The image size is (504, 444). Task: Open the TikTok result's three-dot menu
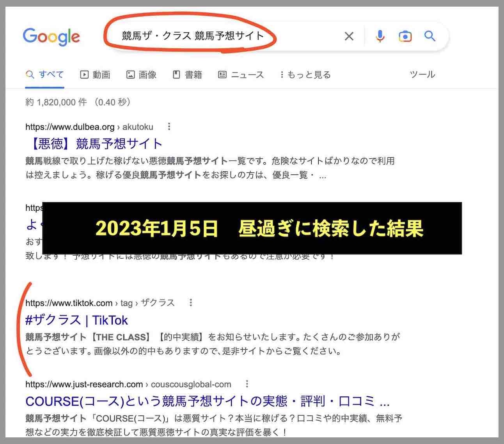(x=191, y=302)
